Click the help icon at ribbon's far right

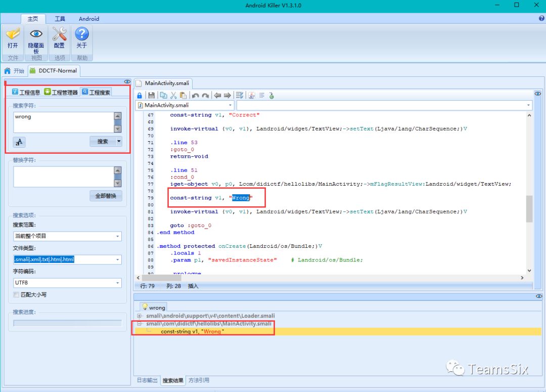541,19
